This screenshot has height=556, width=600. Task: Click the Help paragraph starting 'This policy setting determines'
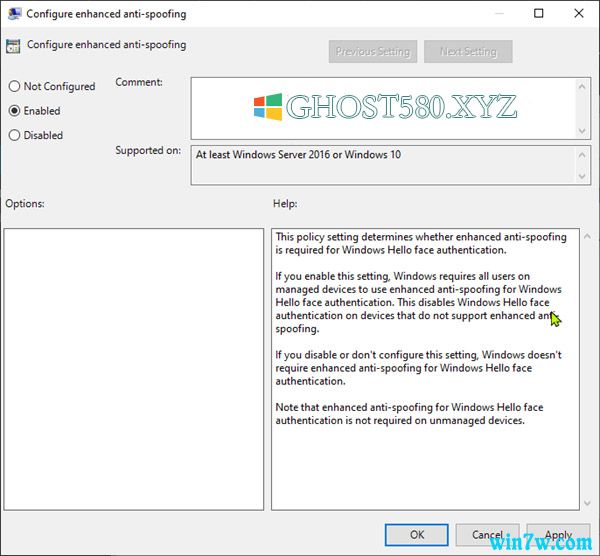pos(421,243)
